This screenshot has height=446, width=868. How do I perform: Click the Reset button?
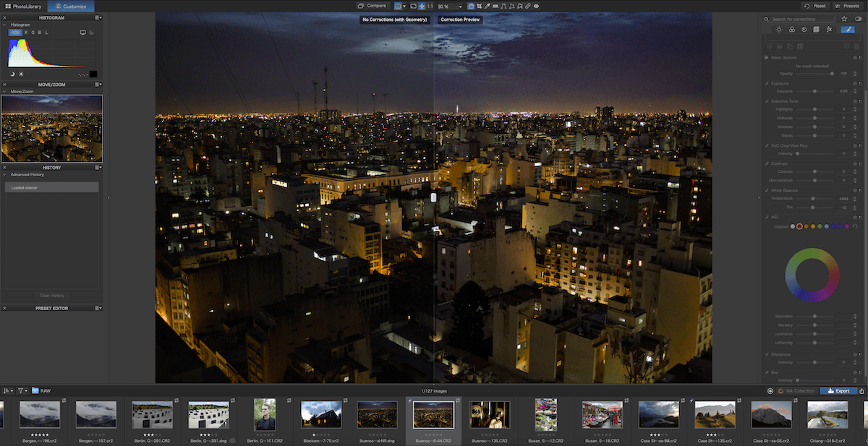(x=817, y=6)
